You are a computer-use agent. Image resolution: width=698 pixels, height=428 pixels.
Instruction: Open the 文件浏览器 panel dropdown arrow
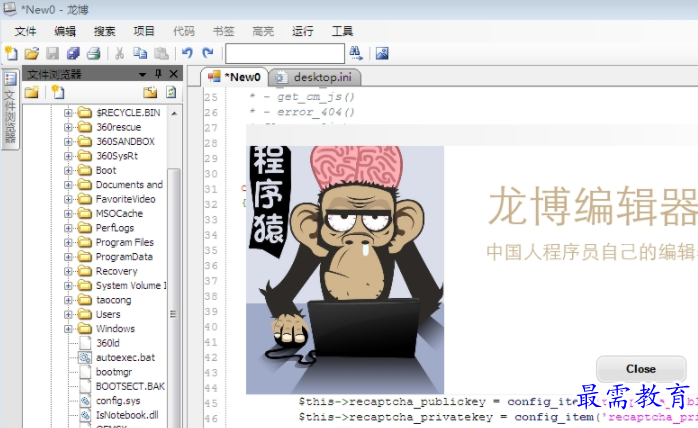click(143, 74)
